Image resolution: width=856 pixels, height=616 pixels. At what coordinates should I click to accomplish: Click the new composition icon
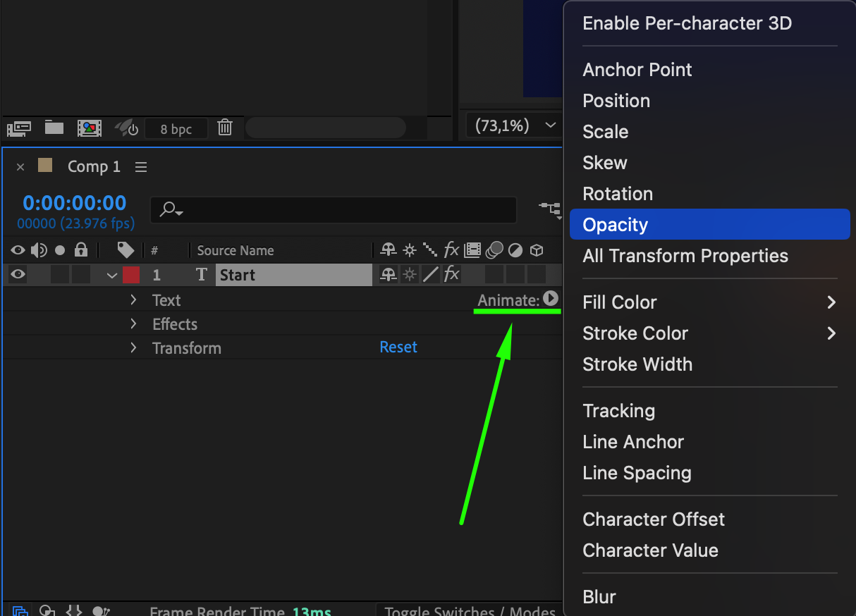click(x=90, y=128)
